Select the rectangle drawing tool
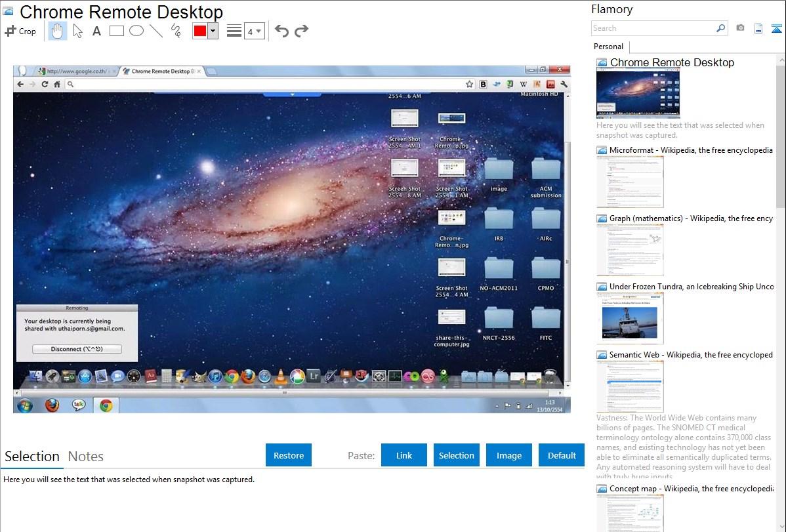This screenshot has width=786, height=532. click(116, 31)
